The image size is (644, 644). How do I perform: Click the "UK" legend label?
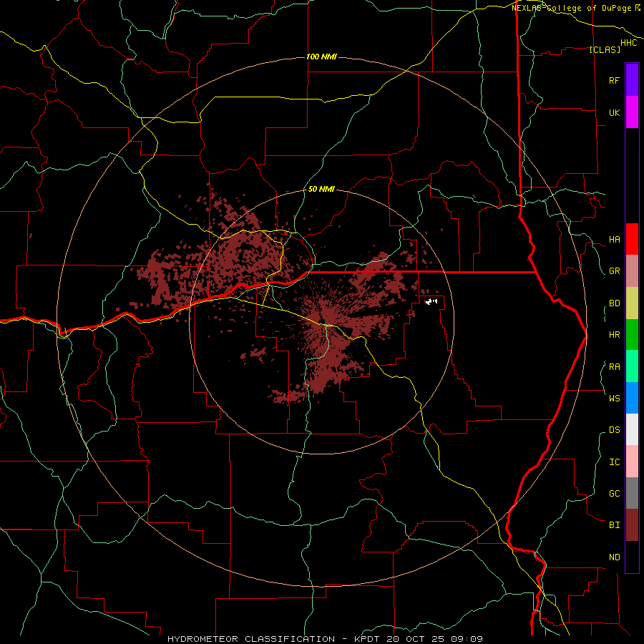tap(614, 112)
